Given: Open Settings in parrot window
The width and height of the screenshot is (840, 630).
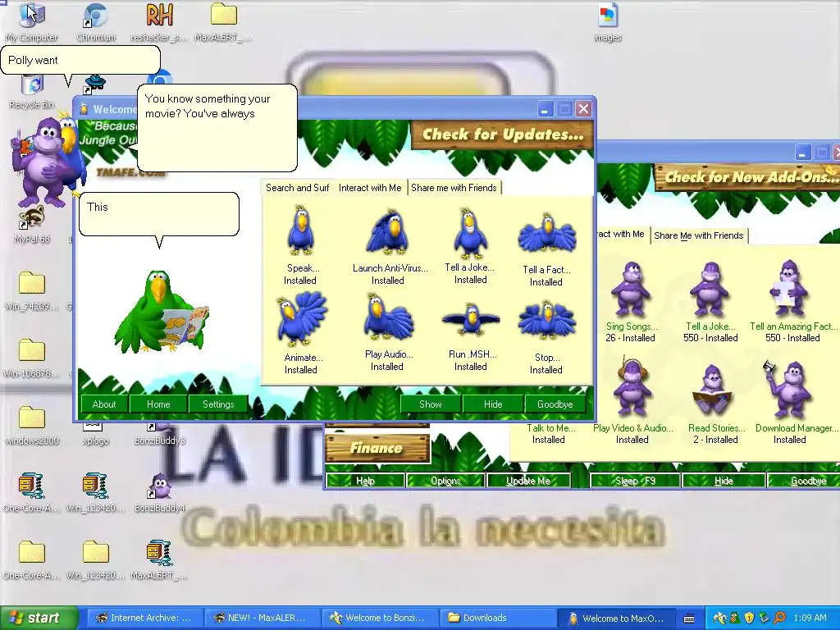Looking at the screenshot, I should (218, 404).
